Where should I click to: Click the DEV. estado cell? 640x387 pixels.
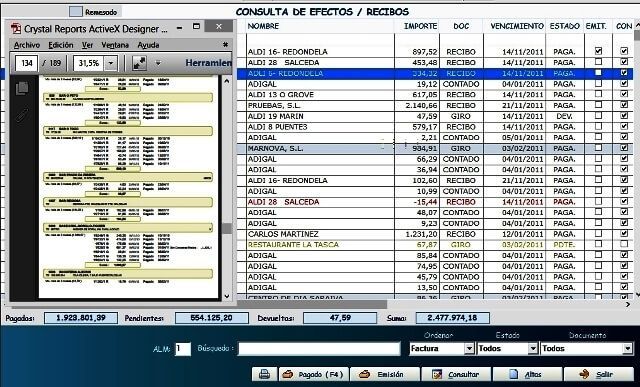point(564,116)
